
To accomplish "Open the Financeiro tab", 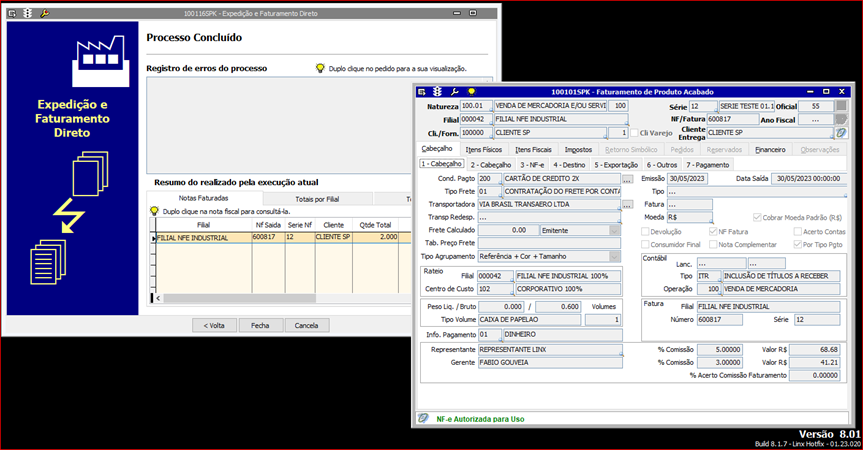I will click(771, 150).
